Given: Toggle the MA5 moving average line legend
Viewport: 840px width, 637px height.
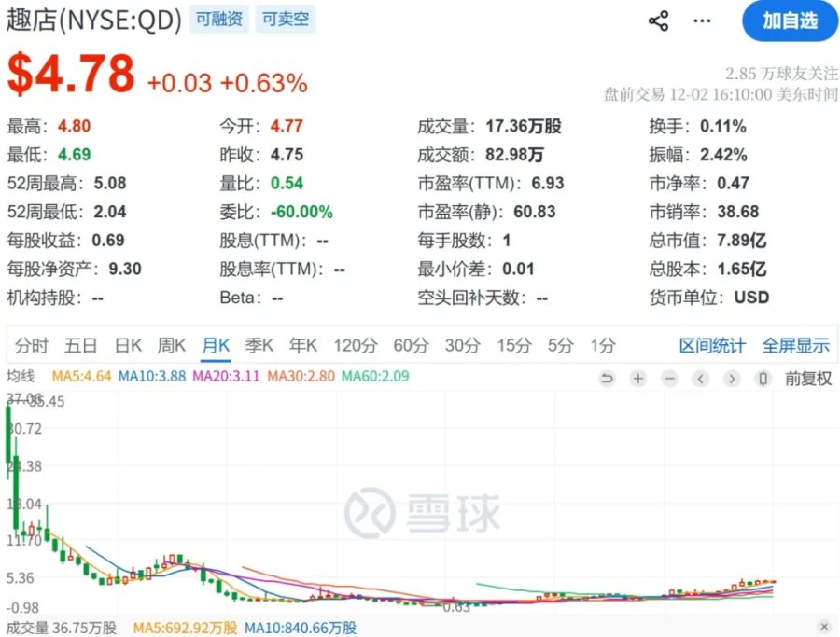Looking at the screenshot, I should 81,376.
